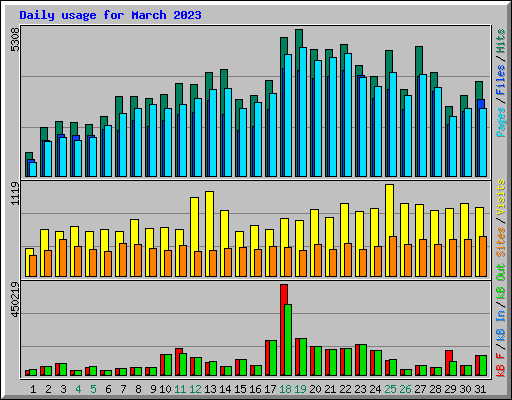Click the cyan pages bar for day 22
Image resolution: width=512 pixels, height=400 pixels.
tap(348, 115)
